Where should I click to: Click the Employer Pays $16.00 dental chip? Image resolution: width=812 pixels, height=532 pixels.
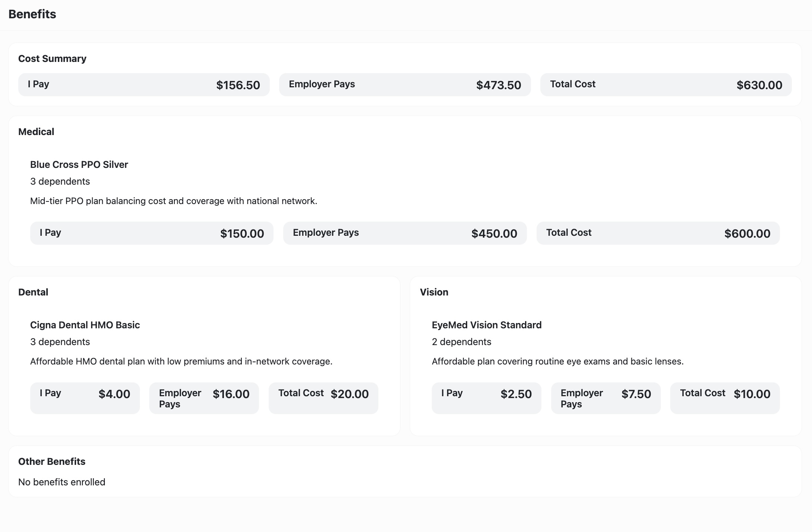pos(204,398)
